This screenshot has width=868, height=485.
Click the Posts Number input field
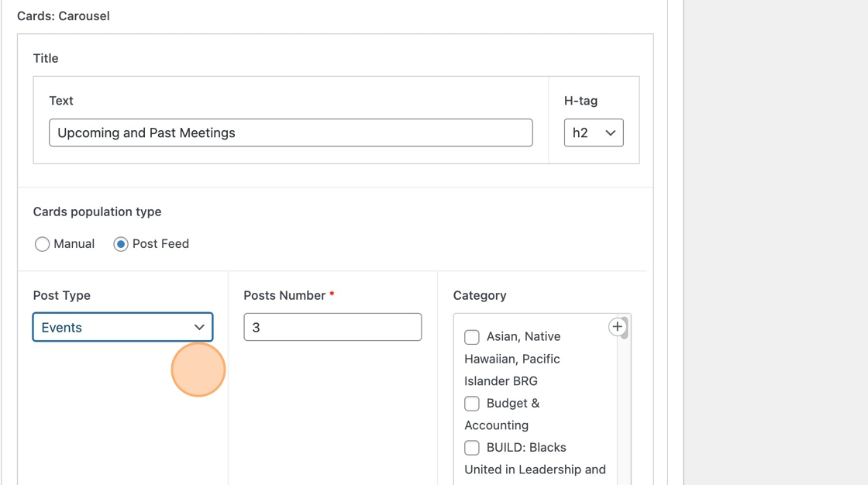(x=332, y=327)
